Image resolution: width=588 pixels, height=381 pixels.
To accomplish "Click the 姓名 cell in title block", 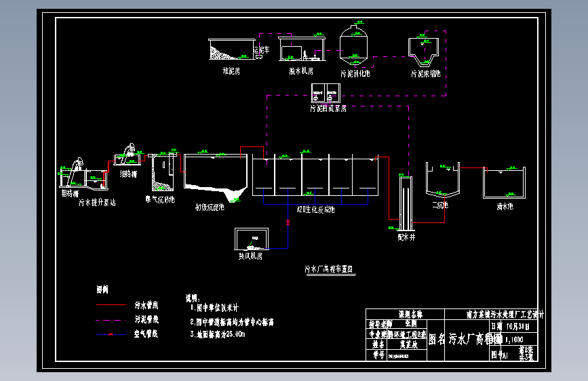I will click(378, 344).
